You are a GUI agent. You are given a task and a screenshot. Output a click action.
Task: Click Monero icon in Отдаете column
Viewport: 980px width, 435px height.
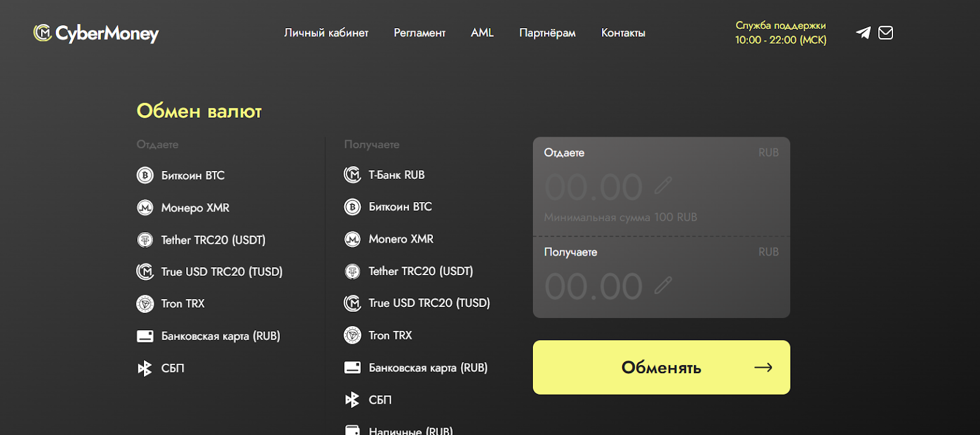(x=145, y=208)
